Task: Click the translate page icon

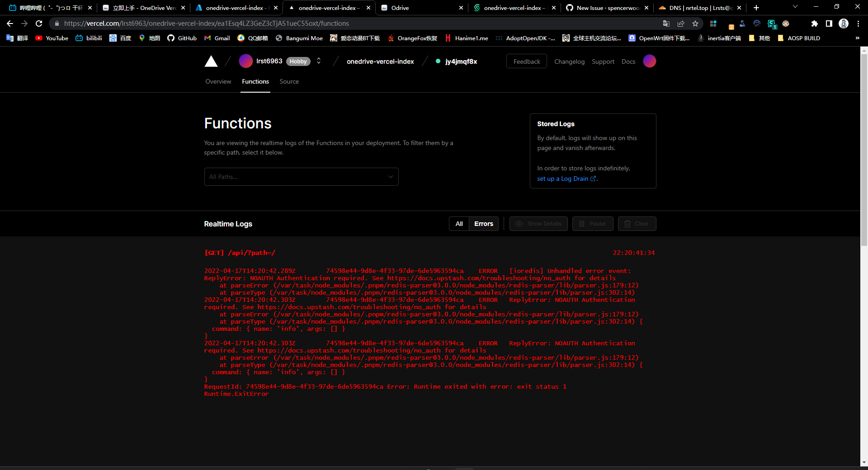Action: 666,23
